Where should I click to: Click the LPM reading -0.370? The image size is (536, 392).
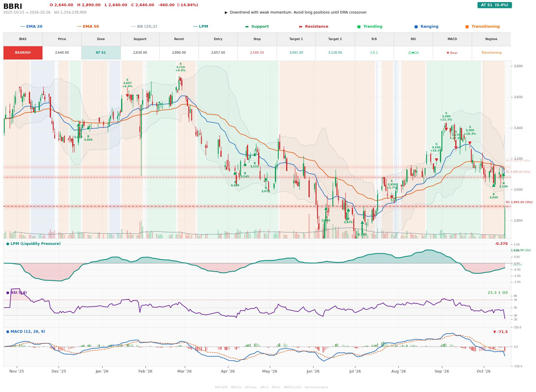tap(501, 244)
